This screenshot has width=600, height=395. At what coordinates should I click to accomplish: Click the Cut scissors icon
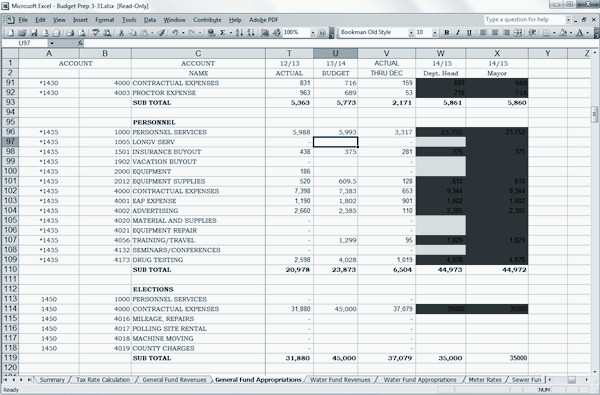[x=121, y=33]
